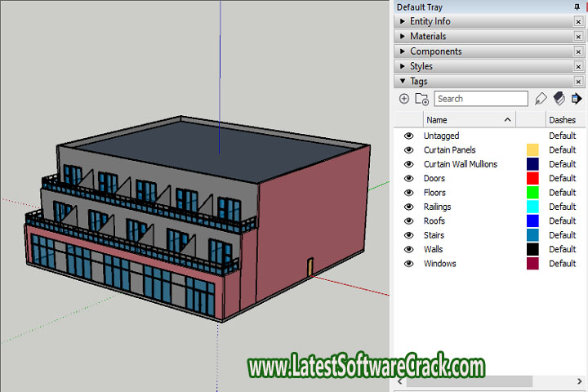Select the Curtain Wall Mullions tag
The height and width of the screenshot is (392, 588).
tap(460, 164)
